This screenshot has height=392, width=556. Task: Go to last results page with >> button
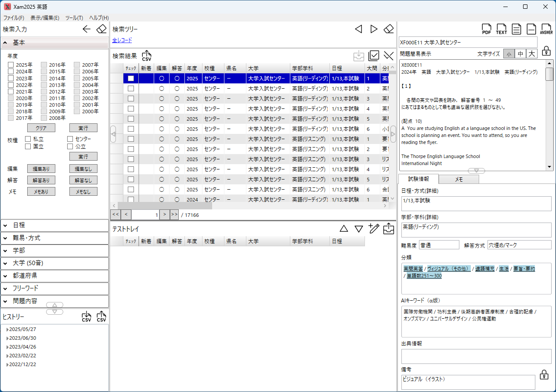click(x=174, y=215)
